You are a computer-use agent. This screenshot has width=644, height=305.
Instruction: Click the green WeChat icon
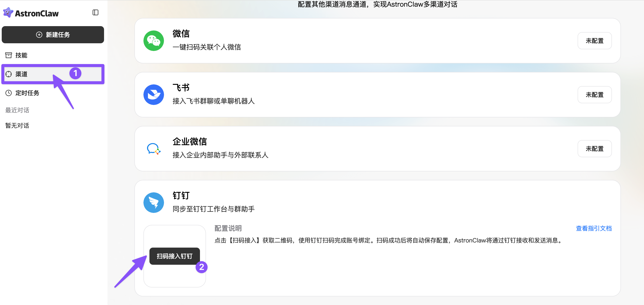tap(154, 41)
